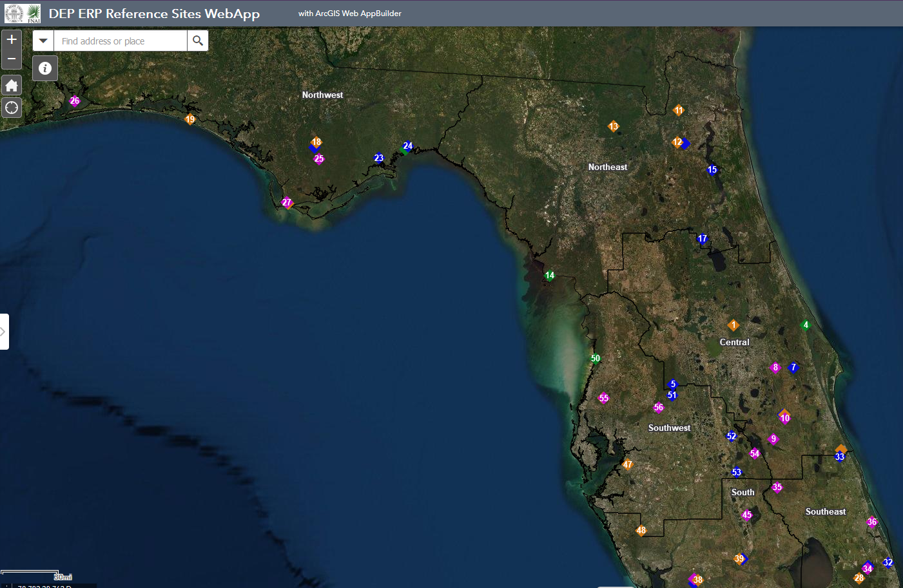Click orange marker 1 in the Central region
The height and width of the screenshot is (588, 903).
tap(733, 325)
